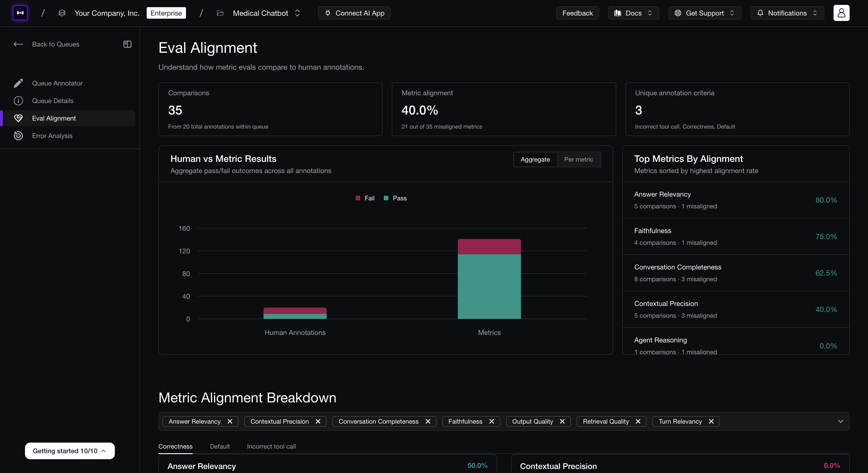Remove the Answer Relevancy filter chip

pyautogui.click(x=230, y=421)
